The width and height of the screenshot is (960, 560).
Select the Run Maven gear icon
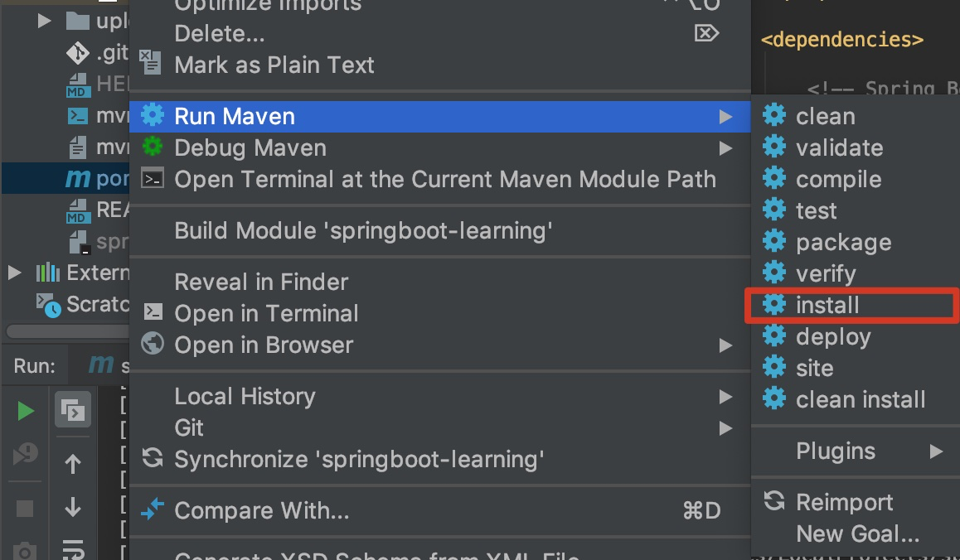[x=153, y=116]
